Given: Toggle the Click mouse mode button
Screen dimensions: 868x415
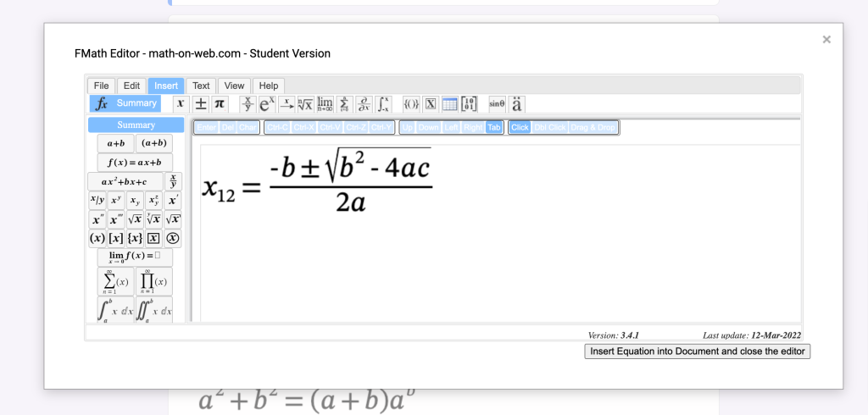Looking at the screenshot, I should [x=520, y=128].
